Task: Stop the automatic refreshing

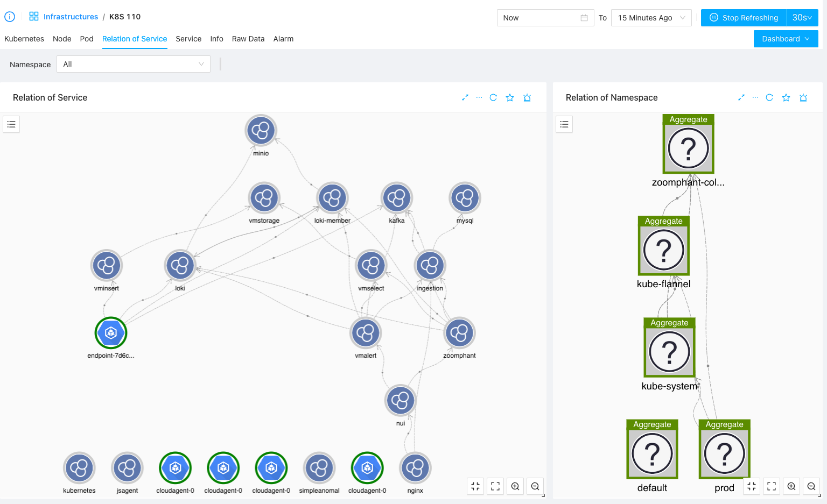Action: point(744,18)
